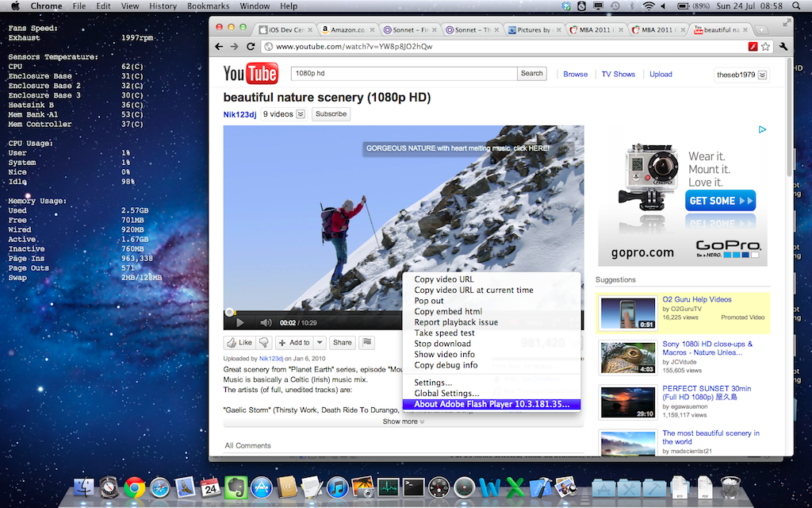Open the Mail stamp icon in the Dock

(185, 487)
